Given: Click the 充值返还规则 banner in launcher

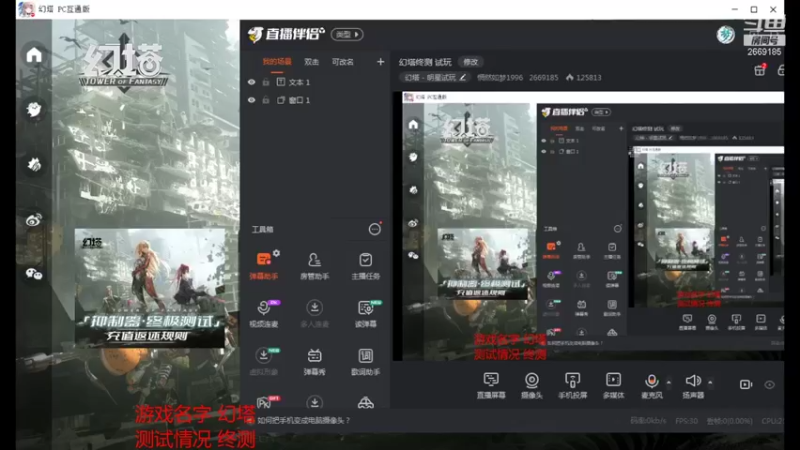Looking at the screenshot, I should [x=149, y=288].
